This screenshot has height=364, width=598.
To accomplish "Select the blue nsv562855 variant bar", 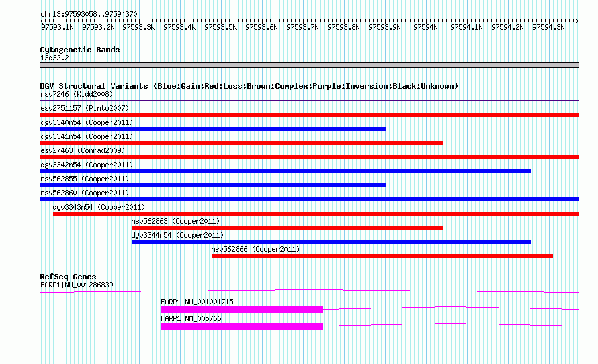I will 213,185.
